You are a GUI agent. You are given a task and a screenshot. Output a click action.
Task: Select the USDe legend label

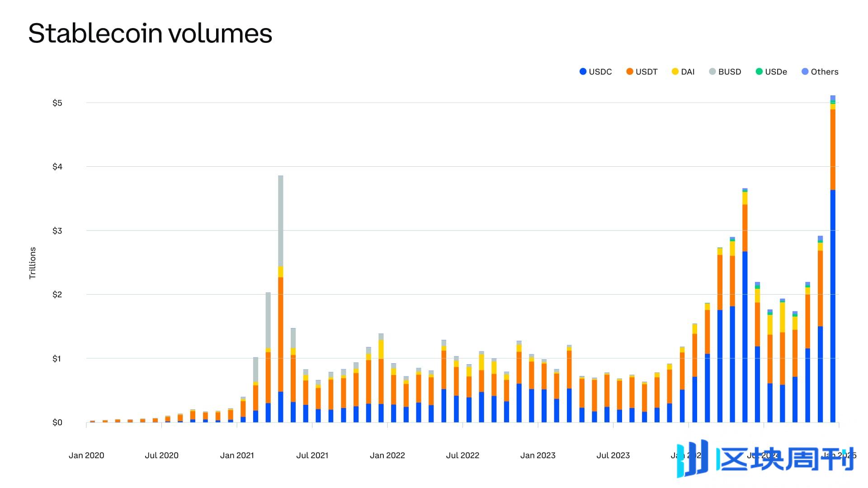pyautogui.click(x=776, y=72)
